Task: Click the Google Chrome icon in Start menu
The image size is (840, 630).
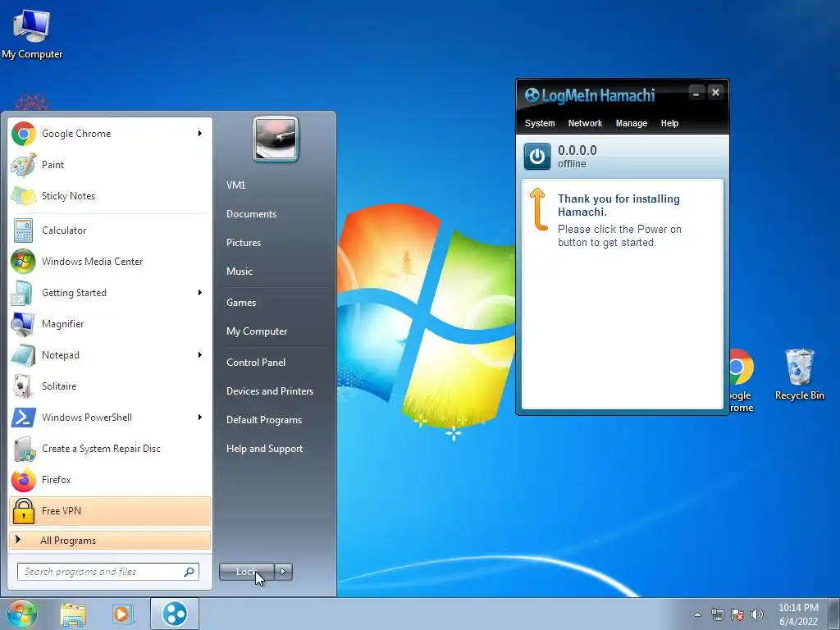Action: click(x=24, y=134)
